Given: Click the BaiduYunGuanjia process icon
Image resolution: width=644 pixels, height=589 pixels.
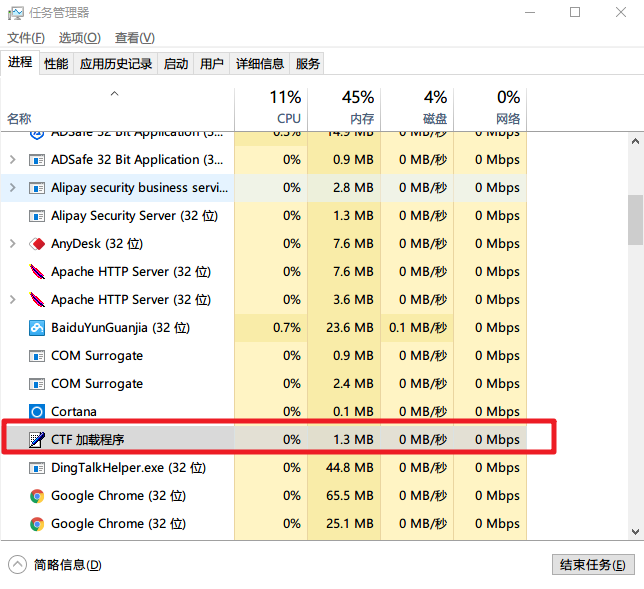Looking at the screenshot, I should pyautogui.click(x=37, y=328).
